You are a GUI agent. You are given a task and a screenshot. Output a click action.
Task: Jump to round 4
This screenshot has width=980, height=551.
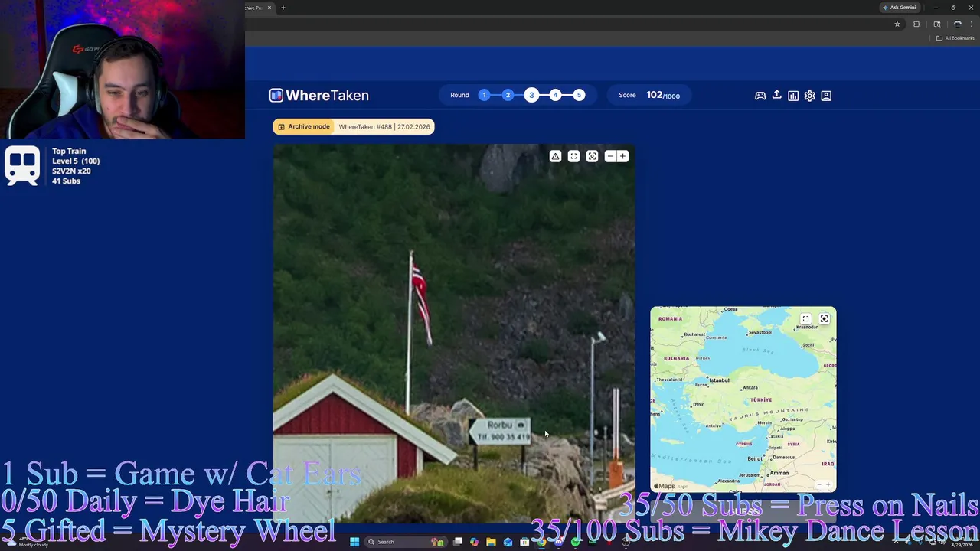[x=555, y=95]
